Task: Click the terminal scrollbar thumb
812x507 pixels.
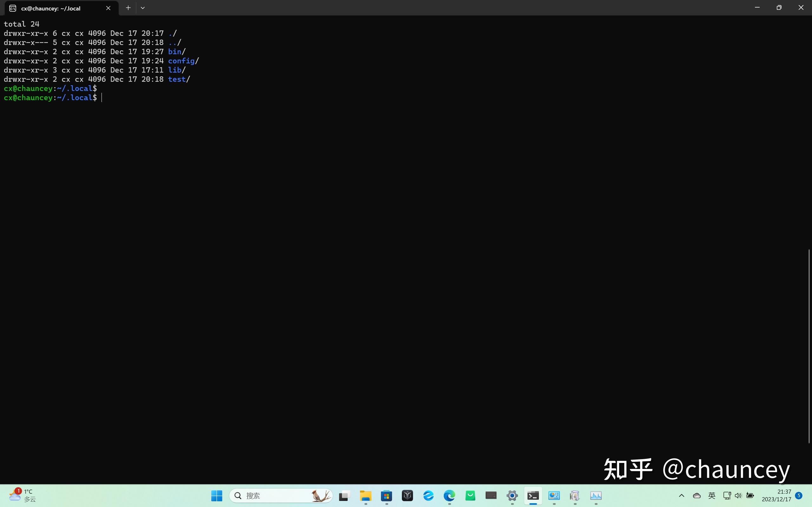Action: (x=809, y=345)
